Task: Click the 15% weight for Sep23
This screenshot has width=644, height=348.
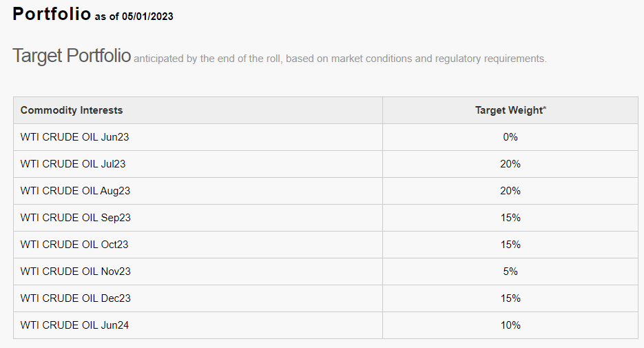Action: coord(510,218)
